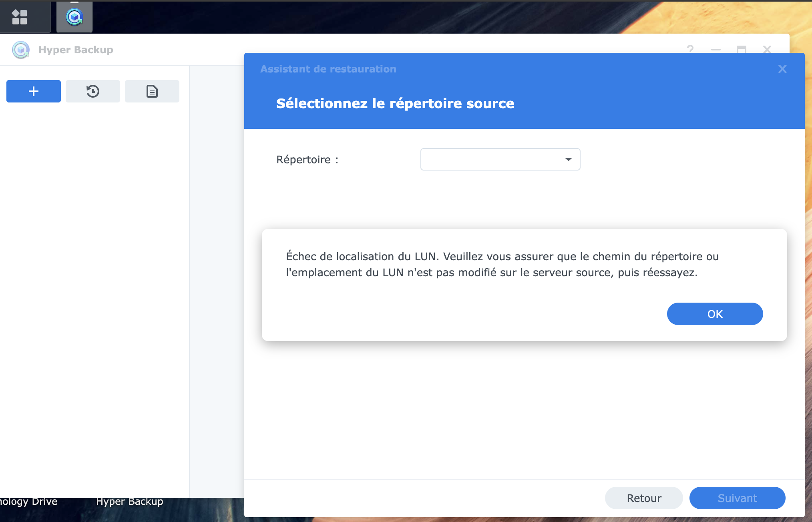Image resolution: width=812 pixels, height=522 pixels.
Task: Open the Restore clock-arrow icon
Action: (x=93, y=91)
